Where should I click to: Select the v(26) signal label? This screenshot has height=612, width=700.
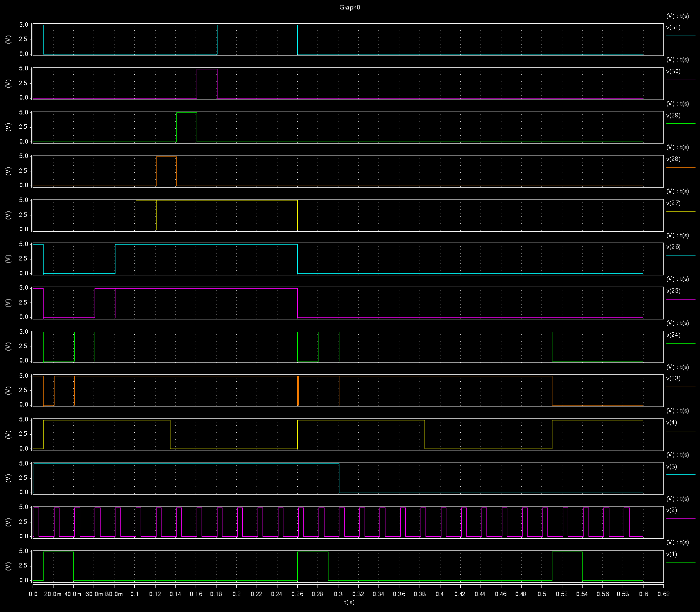point(673,247)
